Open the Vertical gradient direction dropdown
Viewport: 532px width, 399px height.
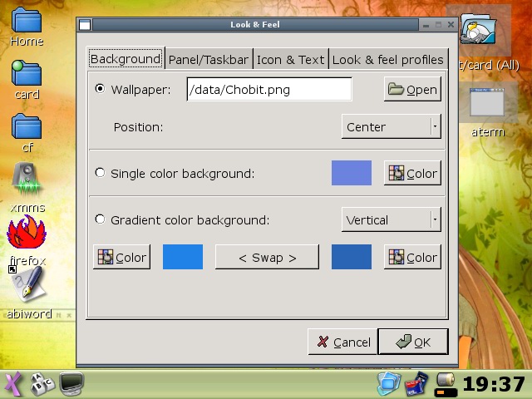click(x=391, y=220)
